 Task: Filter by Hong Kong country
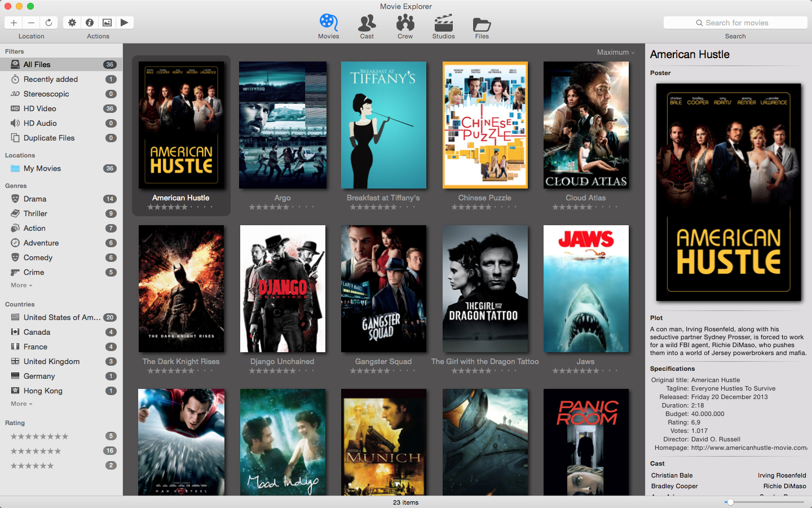pyautogui.click(x=61, y=391)
